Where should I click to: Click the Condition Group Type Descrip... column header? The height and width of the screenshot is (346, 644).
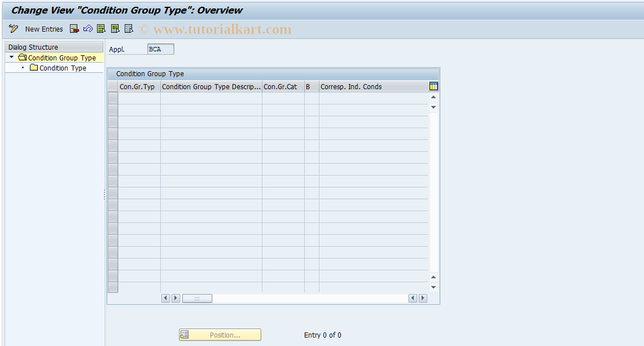(211, 87)
